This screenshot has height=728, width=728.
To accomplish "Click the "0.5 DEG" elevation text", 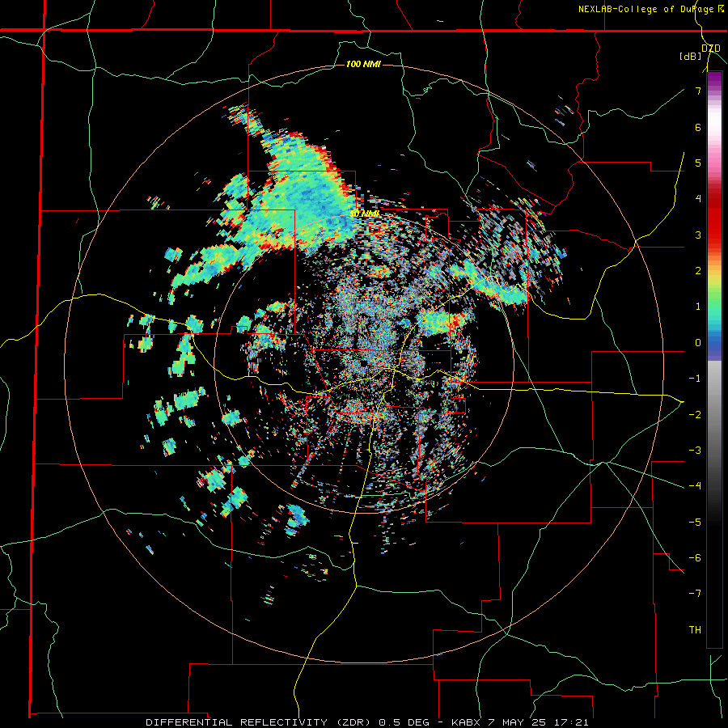I will tap(403, 722).
